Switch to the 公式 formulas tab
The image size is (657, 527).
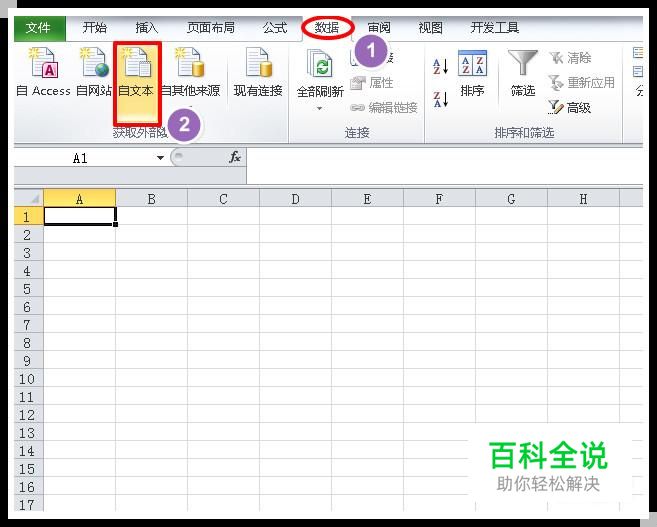point(275,28)
